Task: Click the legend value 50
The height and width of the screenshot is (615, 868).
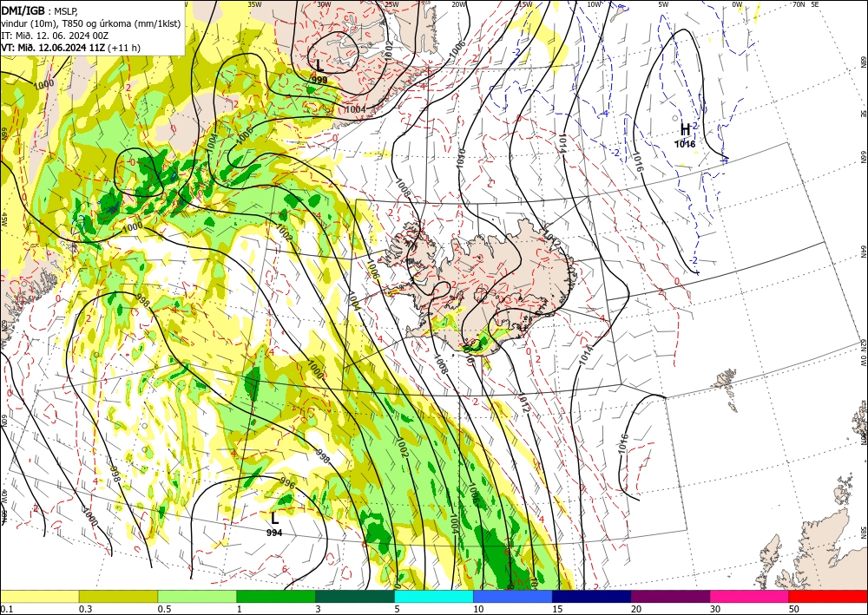Action: click(794, 609)
